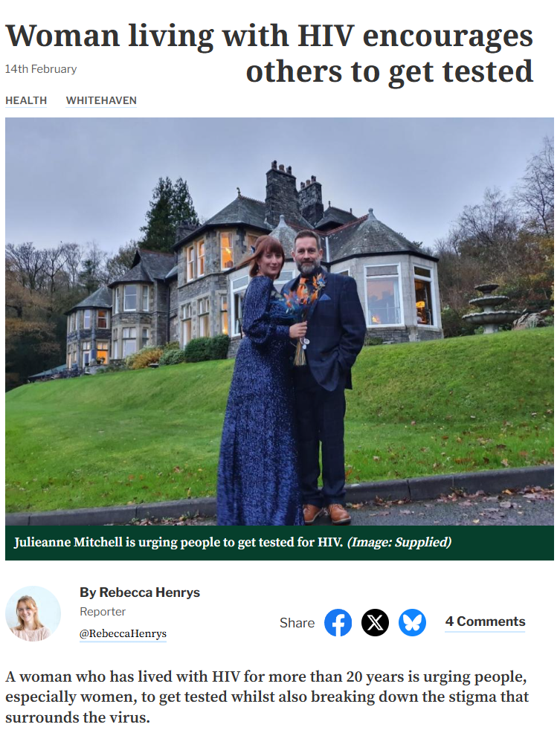Viewport: 560px width, 730px height.
Task: Share the article on Facebook
Action: pyautogui.click(x=338, y=622)
